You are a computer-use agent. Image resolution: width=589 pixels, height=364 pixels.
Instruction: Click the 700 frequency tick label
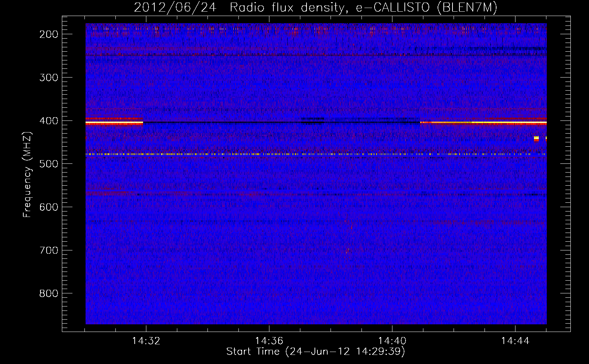(49, 250)
